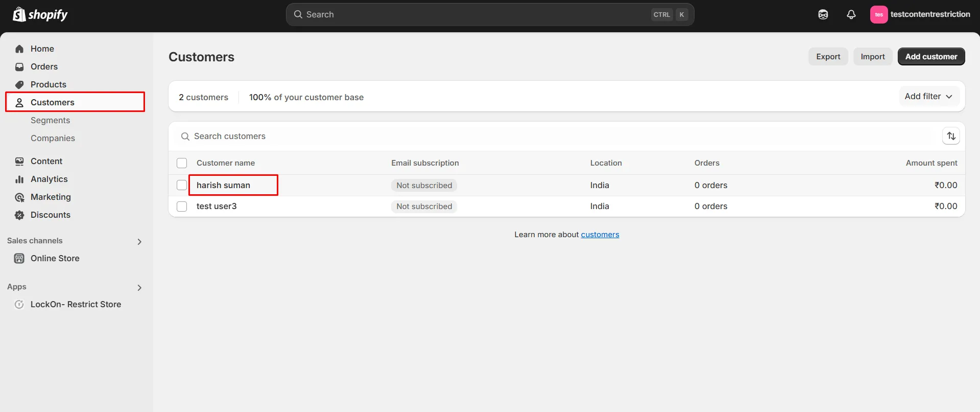
Task: Open Segments under Customers
Action: 50,120
